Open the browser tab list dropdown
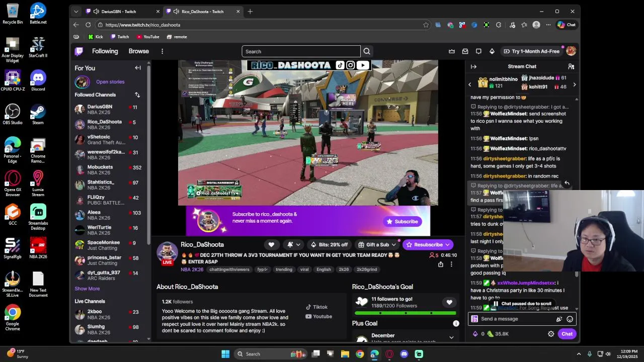This screenshot has height=362, width=644. pyautogui.click(x=76, y=11)
